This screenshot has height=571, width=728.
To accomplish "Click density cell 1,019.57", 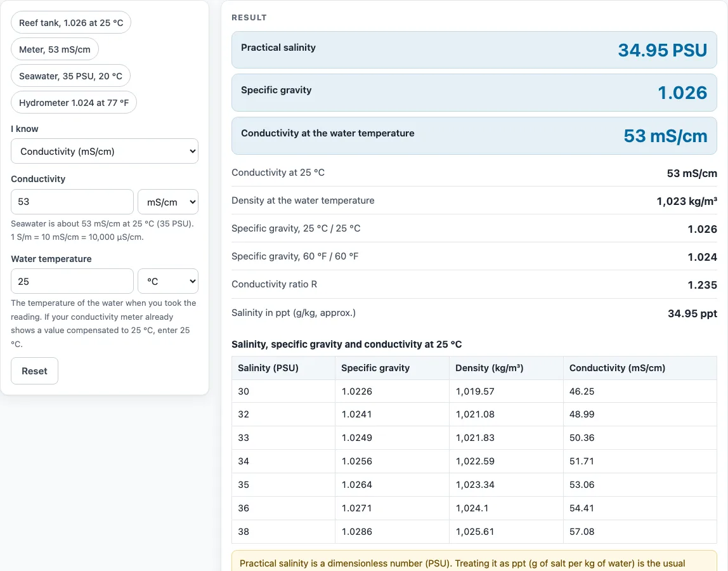I will [x=506, y=391].
